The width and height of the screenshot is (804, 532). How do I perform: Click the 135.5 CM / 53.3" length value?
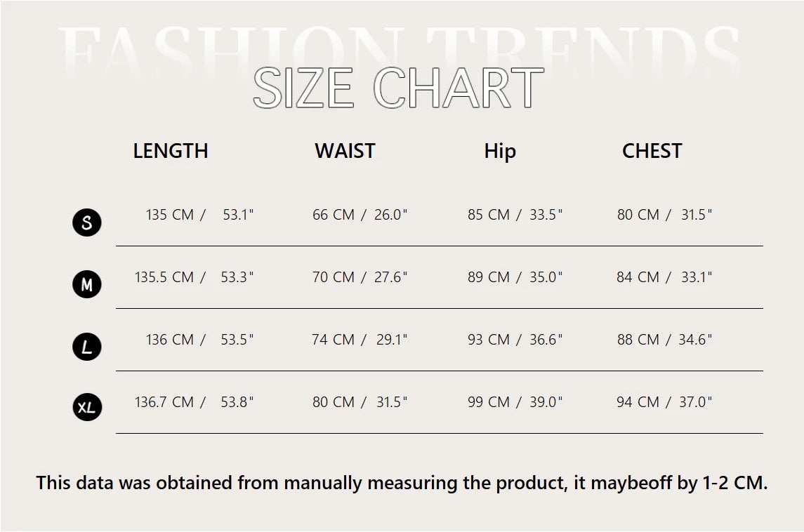pos(195,277)
